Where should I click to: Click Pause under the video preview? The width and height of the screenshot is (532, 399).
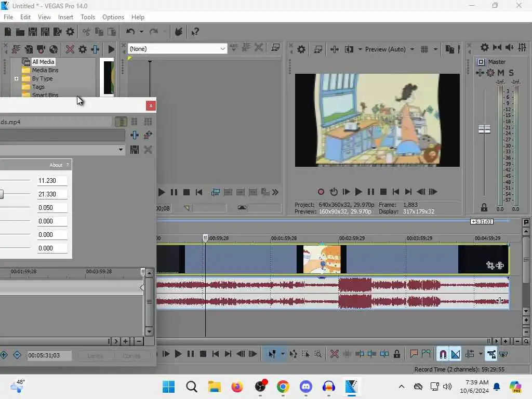[371, 192]
